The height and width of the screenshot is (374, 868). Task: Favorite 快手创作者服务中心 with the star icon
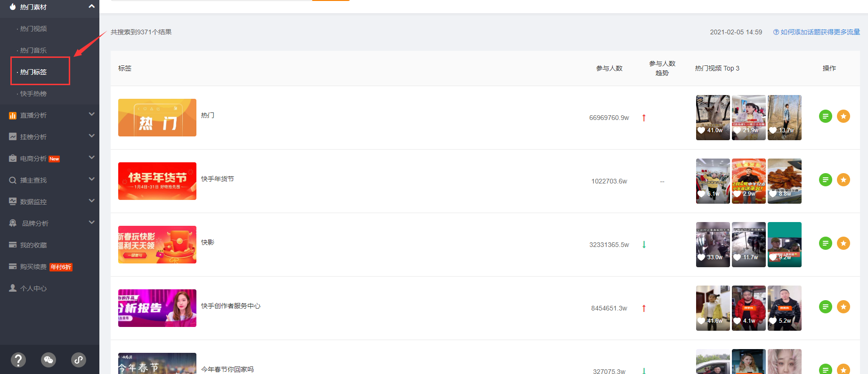(844, 307)
